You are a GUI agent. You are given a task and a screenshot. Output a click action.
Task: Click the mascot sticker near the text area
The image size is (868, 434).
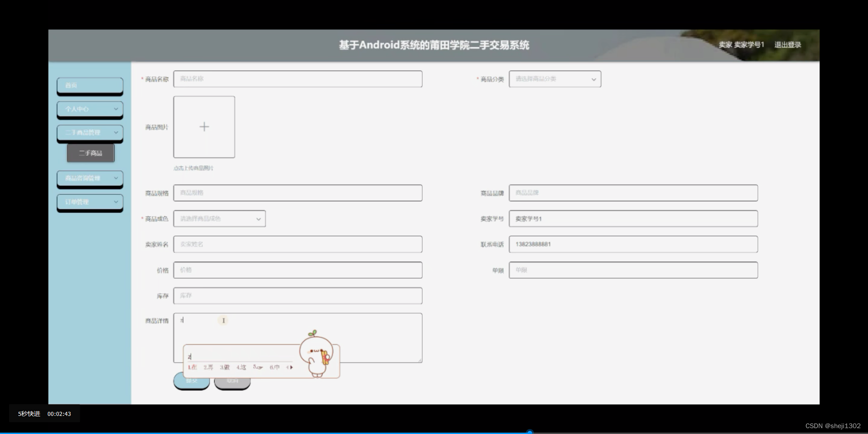point(316,353)
